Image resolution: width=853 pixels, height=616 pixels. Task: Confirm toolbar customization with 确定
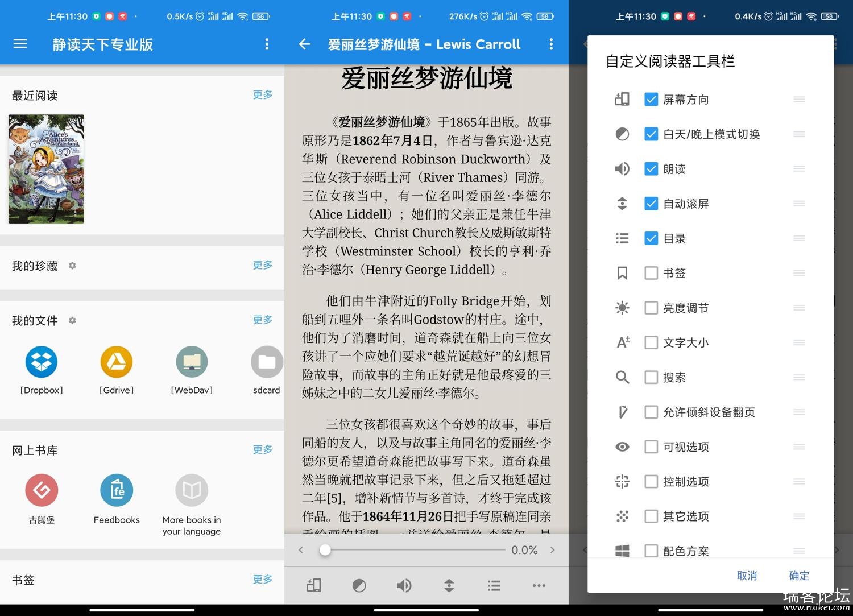point(799,576)
